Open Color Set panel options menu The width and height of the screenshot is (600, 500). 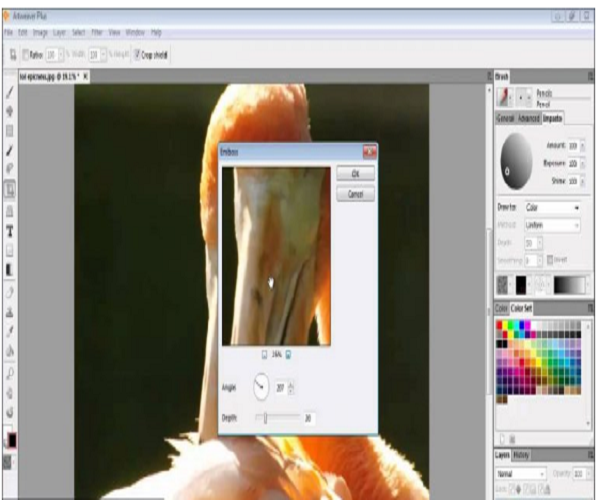pyautogui.click(x=590, y=308)
